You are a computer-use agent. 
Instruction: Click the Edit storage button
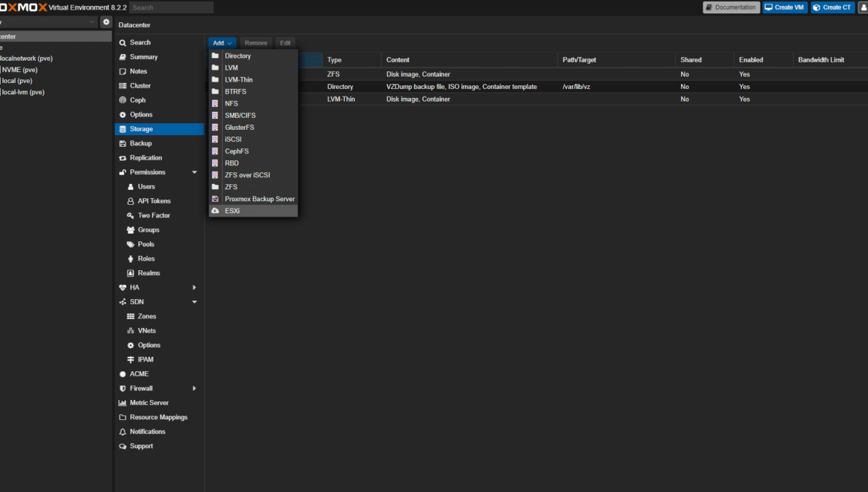(285, 42)
